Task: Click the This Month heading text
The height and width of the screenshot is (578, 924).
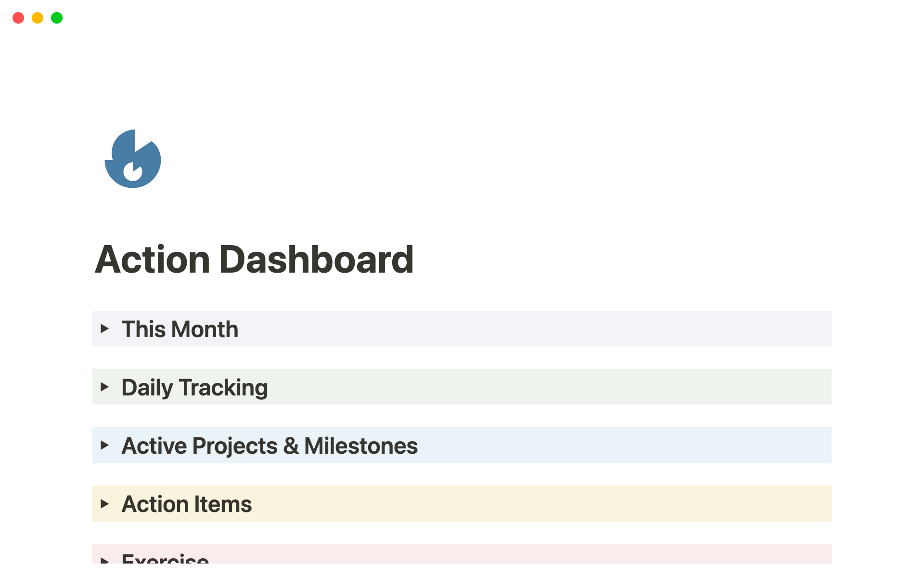Action: click(x=180, y=329)
